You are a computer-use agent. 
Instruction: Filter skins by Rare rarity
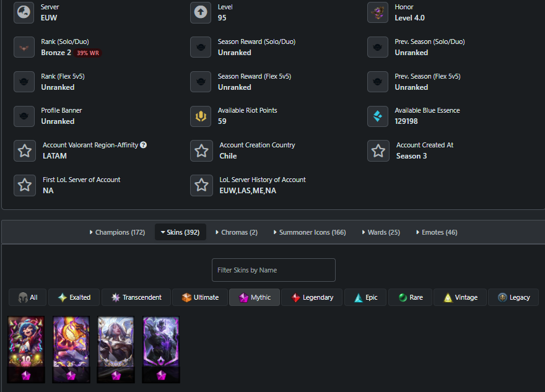410,297
